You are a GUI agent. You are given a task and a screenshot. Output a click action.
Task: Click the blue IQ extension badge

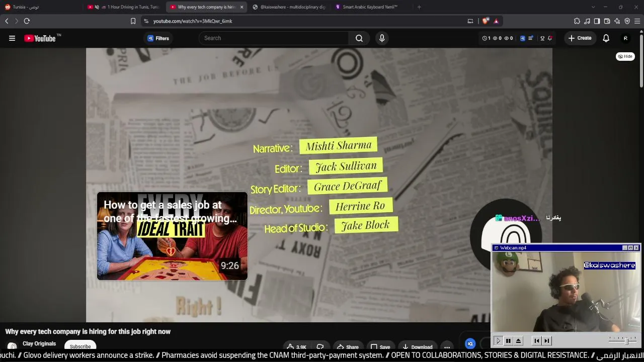pyautogui.click(x=470, y=344)
